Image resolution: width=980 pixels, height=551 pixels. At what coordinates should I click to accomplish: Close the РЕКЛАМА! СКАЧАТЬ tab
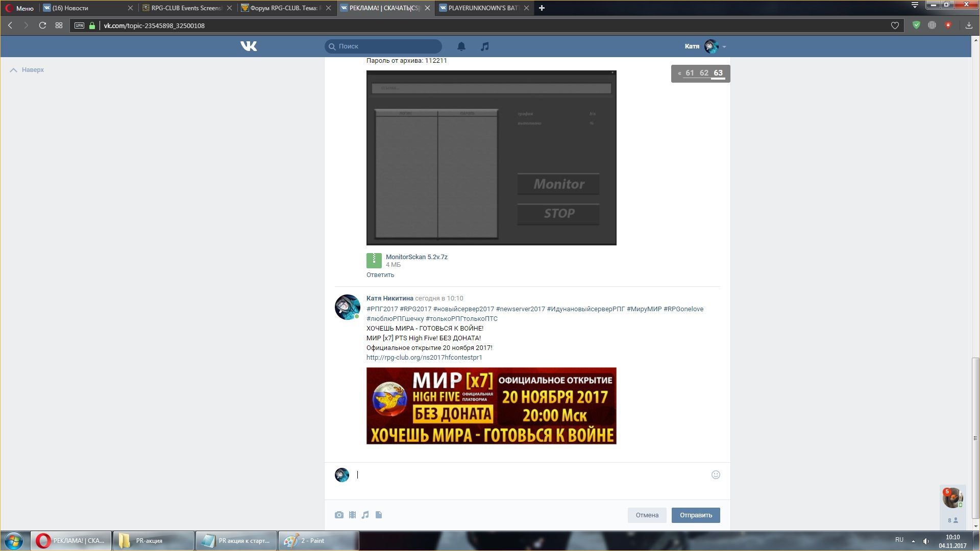coord(428,8)
